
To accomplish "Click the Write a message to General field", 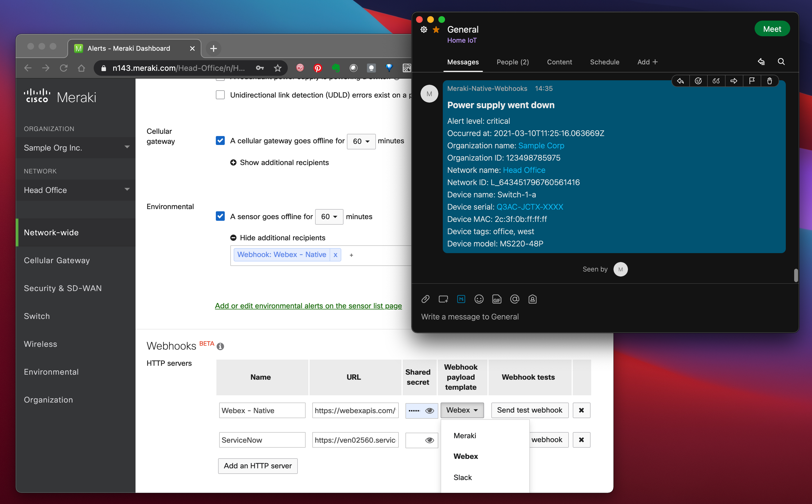I will (605, 317).
